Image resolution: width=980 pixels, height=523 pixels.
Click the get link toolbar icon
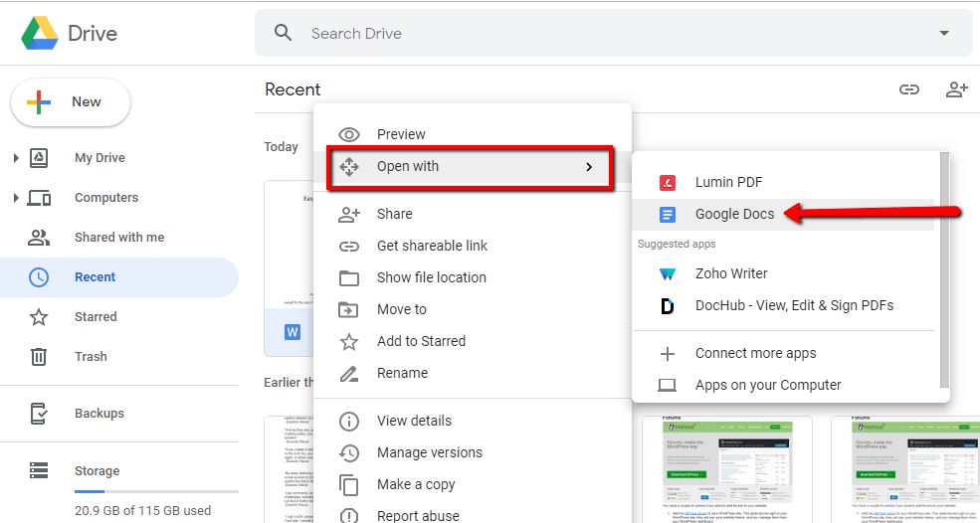tap(908, 89)
